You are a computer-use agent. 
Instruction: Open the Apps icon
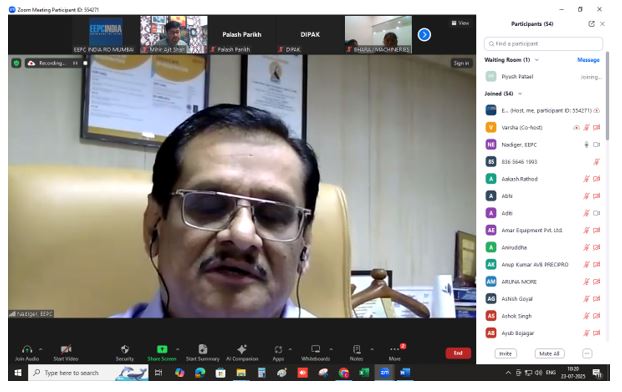[278, 350]
